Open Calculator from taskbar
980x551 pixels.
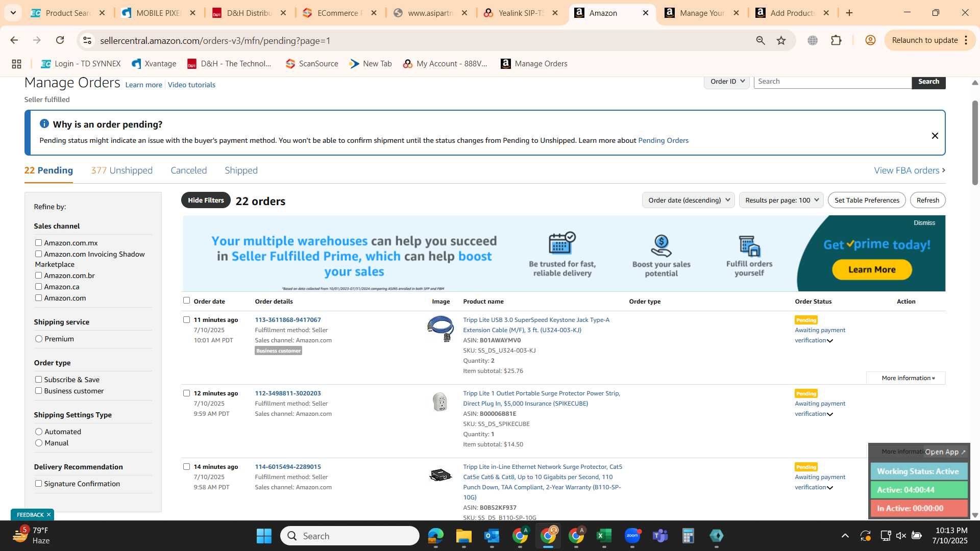pos(688,536)
